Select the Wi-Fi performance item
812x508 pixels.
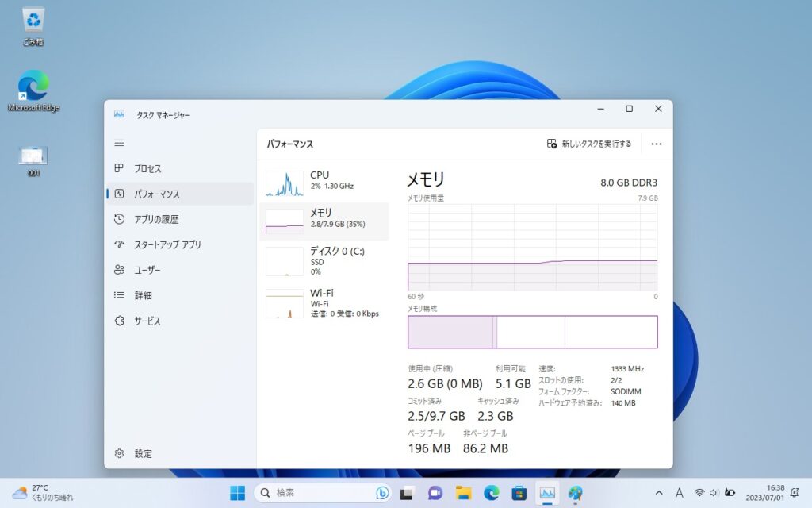click(x=324, y=302)
